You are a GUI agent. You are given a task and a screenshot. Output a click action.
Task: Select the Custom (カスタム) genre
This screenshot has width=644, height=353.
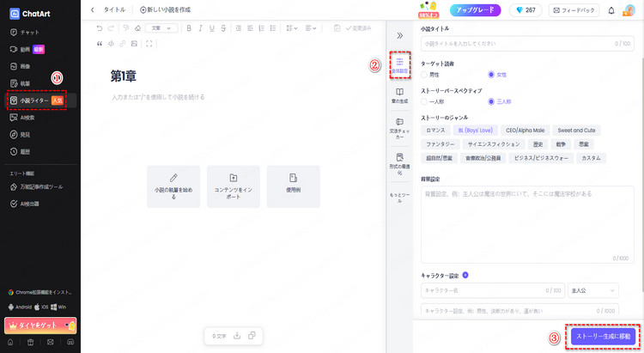[x=591, y=158]
